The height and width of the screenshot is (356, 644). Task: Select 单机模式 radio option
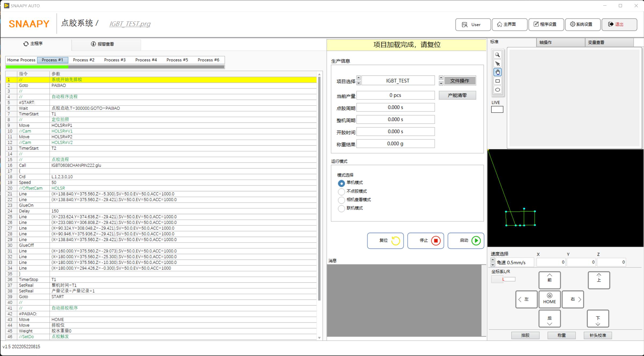[x=341, y=183]
